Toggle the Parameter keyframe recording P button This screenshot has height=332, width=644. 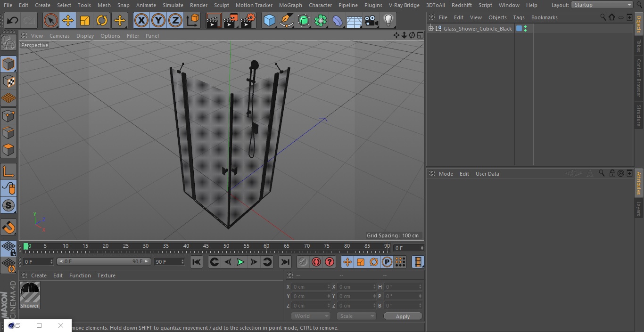[387, 262]
